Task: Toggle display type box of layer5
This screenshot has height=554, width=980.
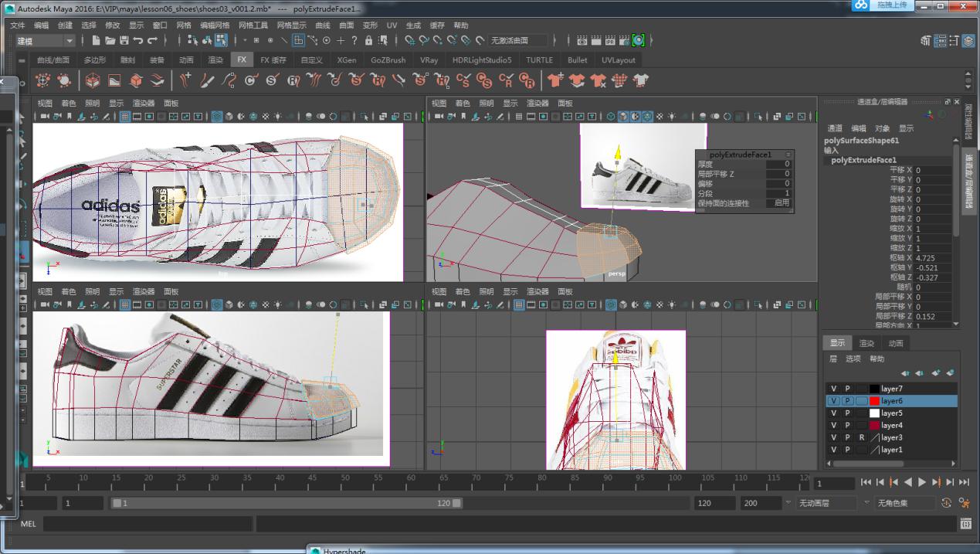Action: 861,413
